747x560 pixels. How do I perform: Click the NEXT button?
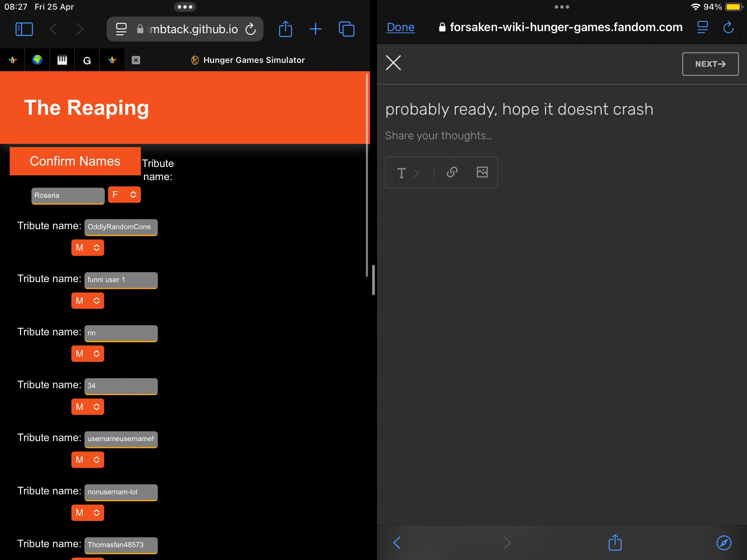click(x=710, y=64)
